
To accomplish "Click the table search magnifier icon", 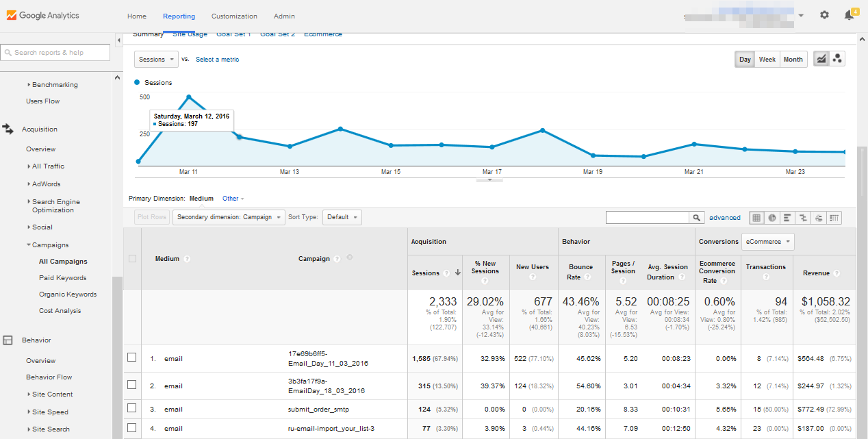I will click(x=697, y=218).
